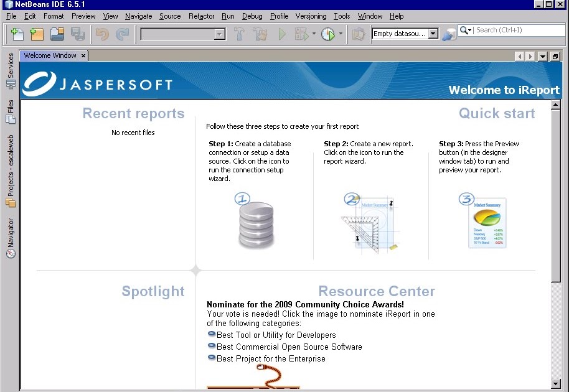Image resolution: width=569 pixels, height=392 pixels.
Task: Open the New Project toolbar icon
Action: (36, 34)
